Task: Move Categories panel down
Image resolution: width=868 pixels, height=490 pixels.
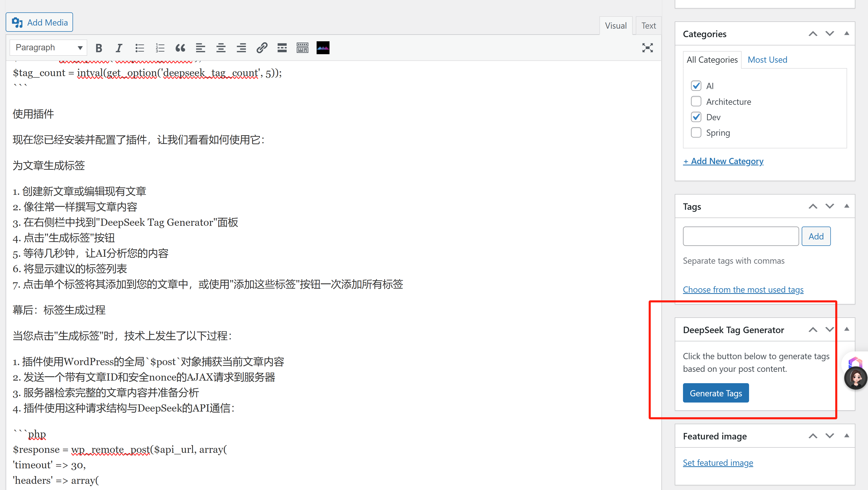Action: [830, 34]
